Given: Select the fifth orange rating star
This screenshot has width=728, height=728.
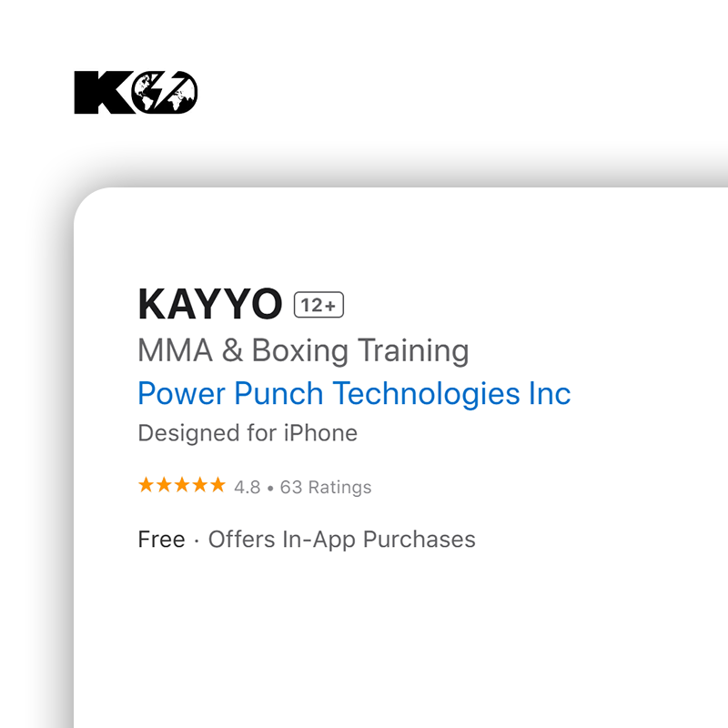Looking at the screenshot, I should (x=217, y=485).
